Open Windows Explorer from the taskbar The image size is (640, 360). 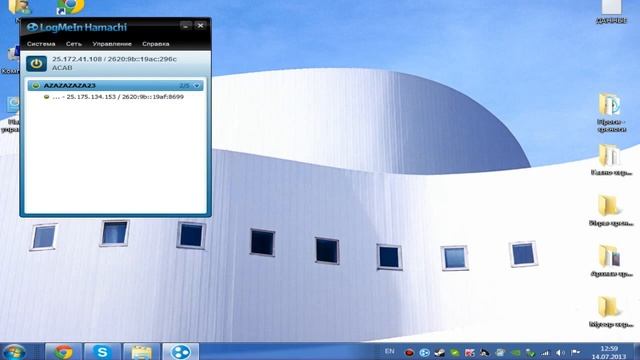point(141,352)
